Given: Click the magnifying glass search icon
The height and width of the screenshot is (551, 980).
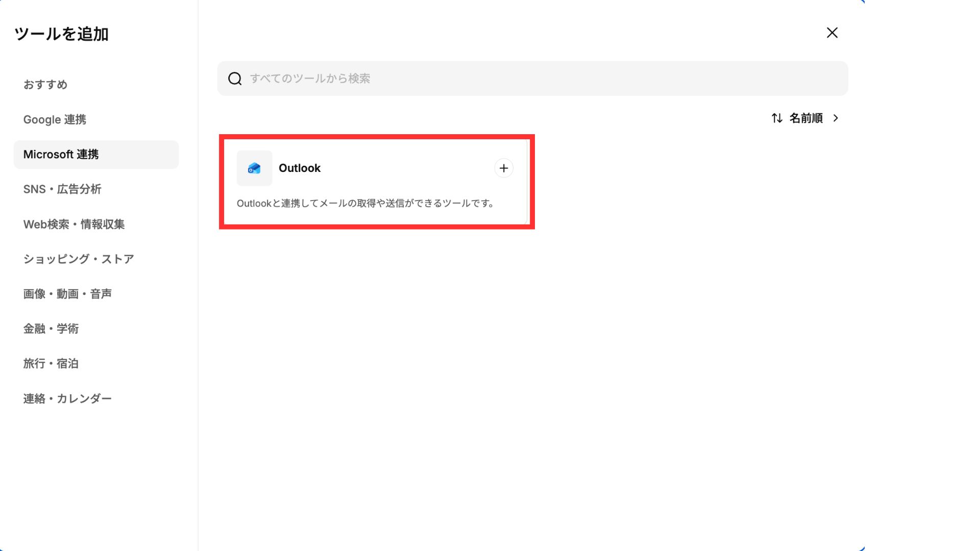Looking at the screenshot, I should pos(235,79).
